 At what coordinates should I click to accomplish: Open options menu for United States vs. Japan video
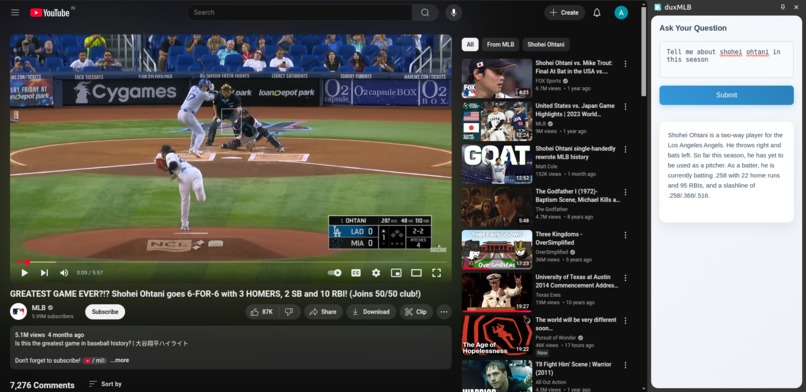pyautogui.click(x=626, y=106)
